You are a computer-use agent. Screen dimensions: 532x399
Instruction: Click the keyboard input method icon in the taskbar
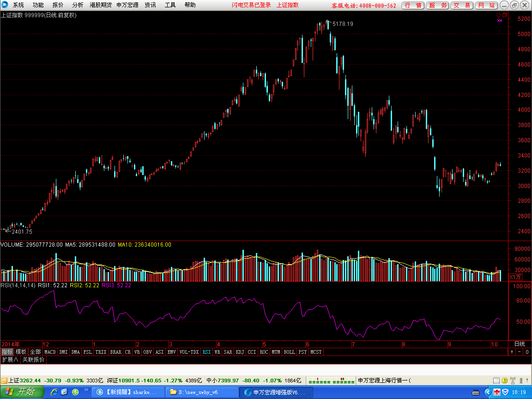476,393
